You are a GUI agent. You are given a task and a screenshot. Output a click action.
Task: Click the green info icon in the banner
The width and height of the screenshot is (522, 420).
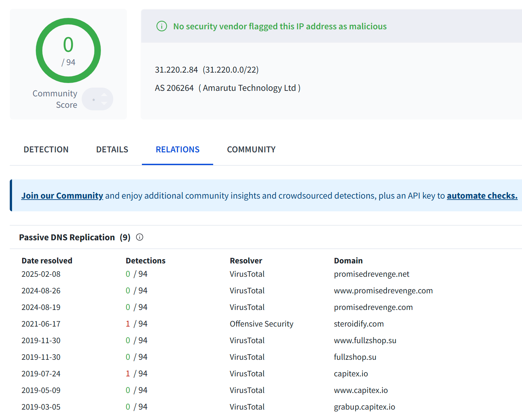(x=162, y=26)
